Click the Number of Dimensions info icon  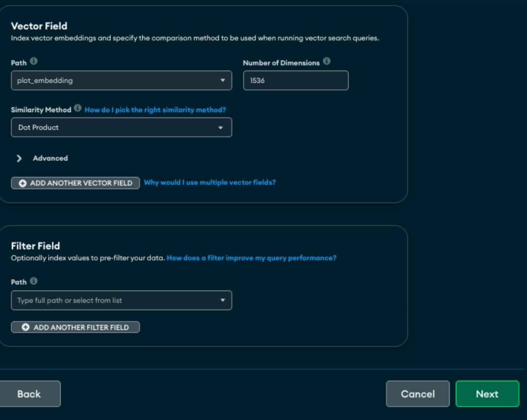pos(326,63)
